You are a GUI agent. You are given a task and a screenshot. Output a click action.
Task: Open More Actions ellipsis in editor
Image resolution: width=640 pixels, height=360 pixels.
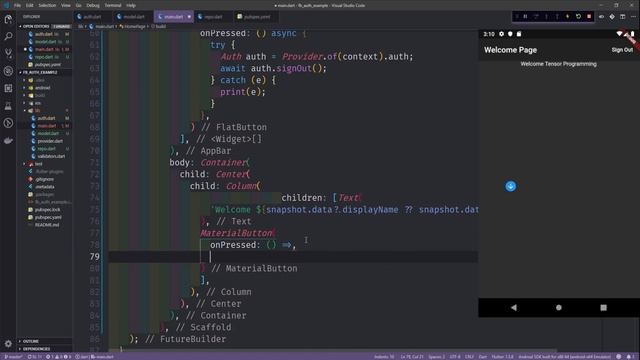(x=633, y=17)
